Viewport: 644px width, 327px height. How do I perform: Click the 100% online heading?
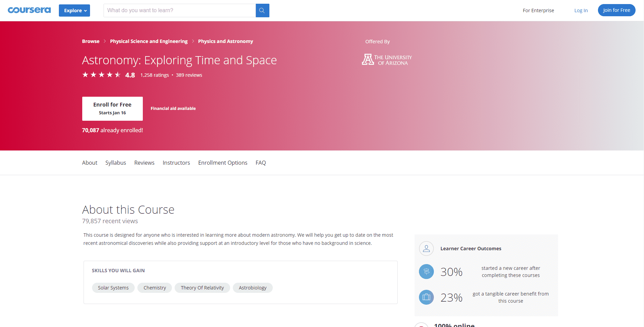click(x=454, y=325)
